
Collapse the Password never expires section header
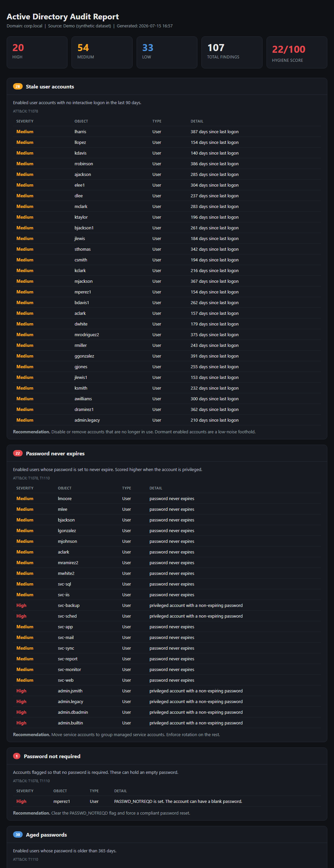[167, 454]
